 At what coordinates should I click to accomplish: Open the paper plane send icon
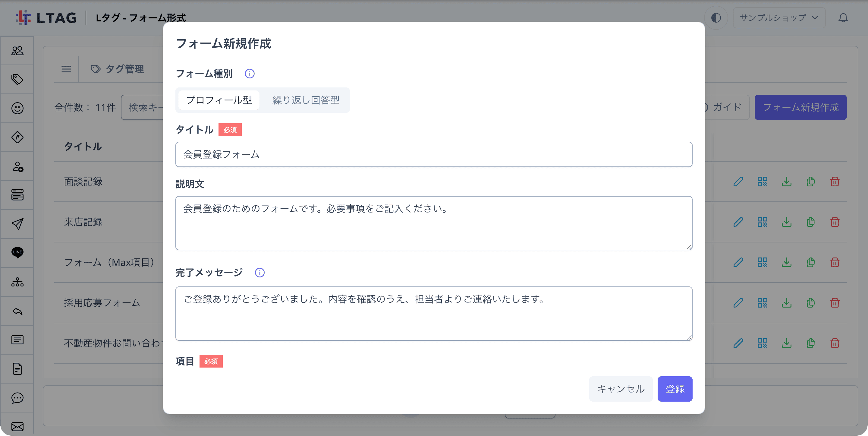tap(17, 224)
